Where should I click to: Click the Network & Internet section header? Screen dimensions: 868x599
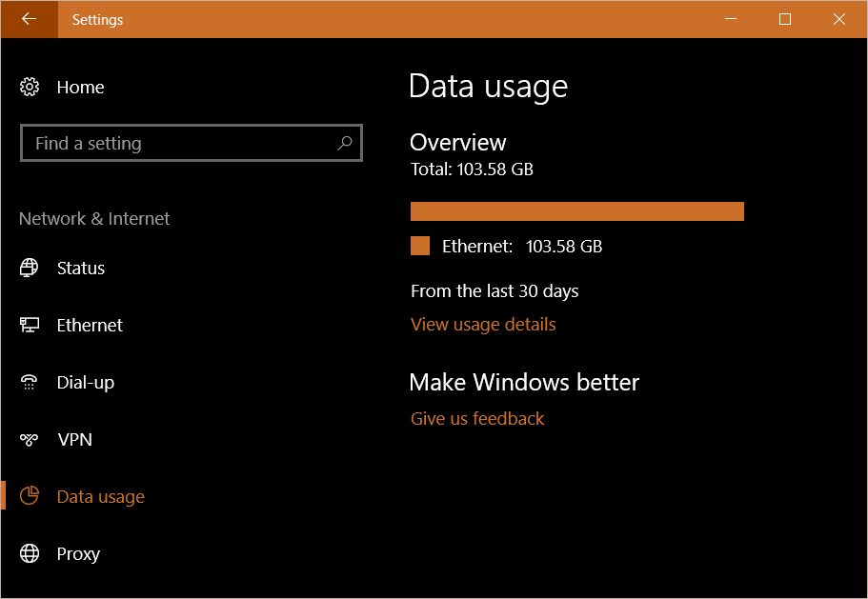[93, 218]
